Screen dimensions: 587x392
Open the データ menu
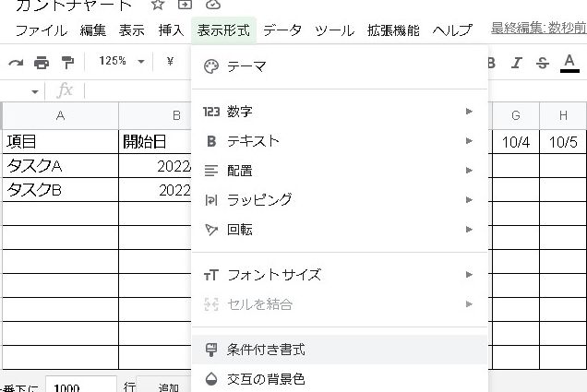282,30
